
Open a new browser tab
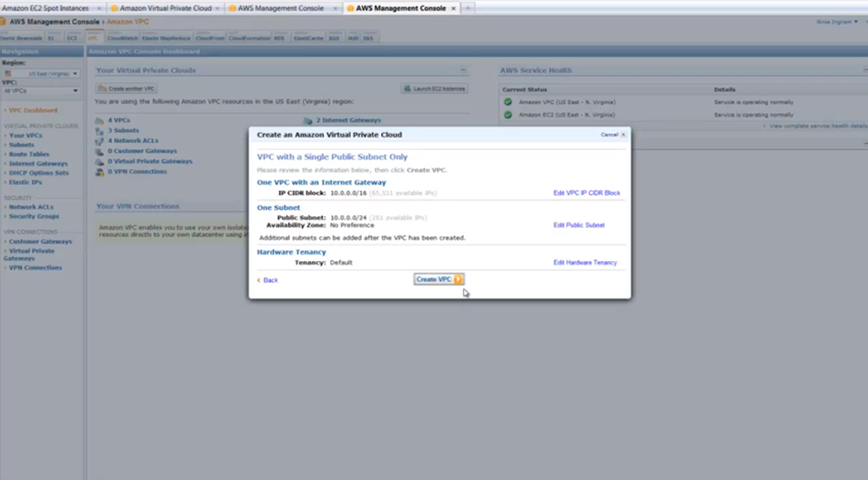[468, 9]
